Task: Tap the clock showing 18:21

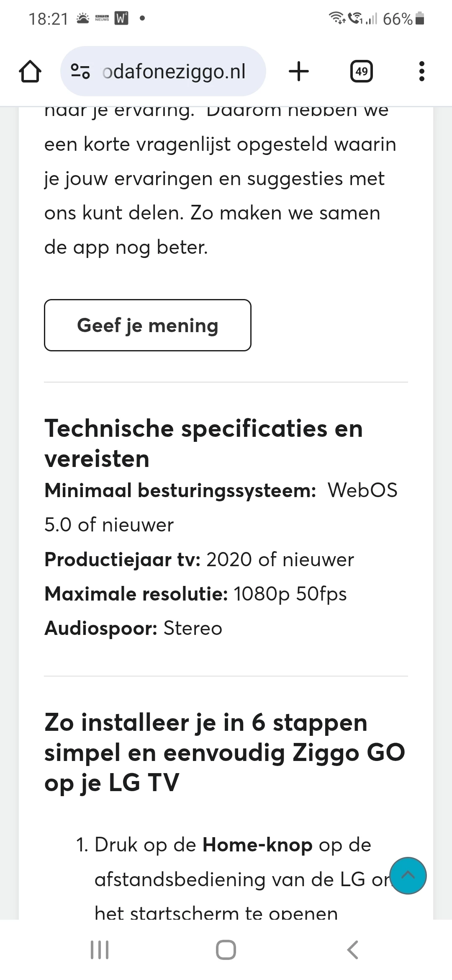Action: (x=48, y=19)
